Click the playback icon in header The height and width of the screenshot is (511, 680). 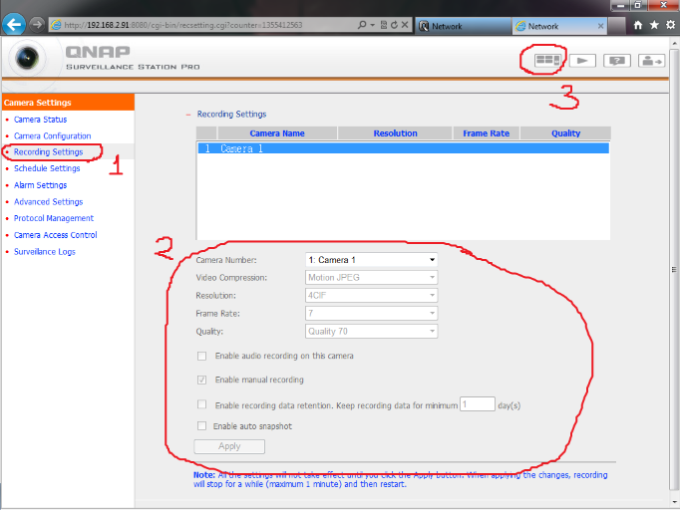tap(583, 60)
